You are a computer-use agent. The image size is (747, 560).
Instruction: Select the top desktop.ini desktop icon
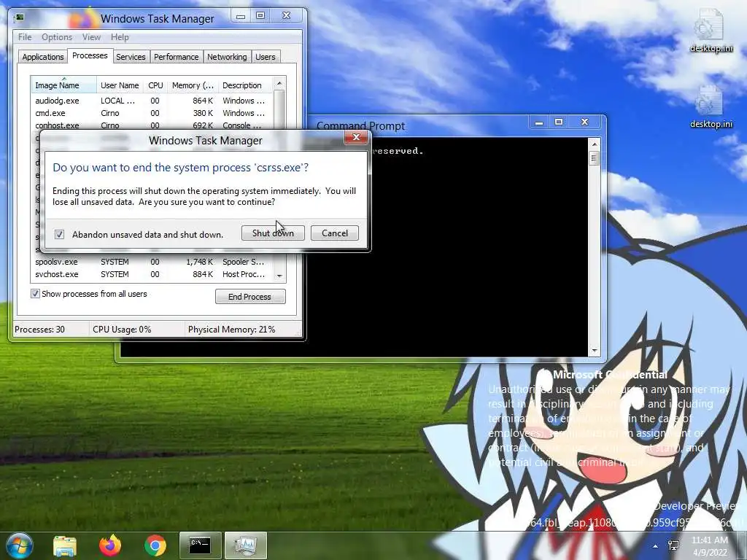(711, 31)
